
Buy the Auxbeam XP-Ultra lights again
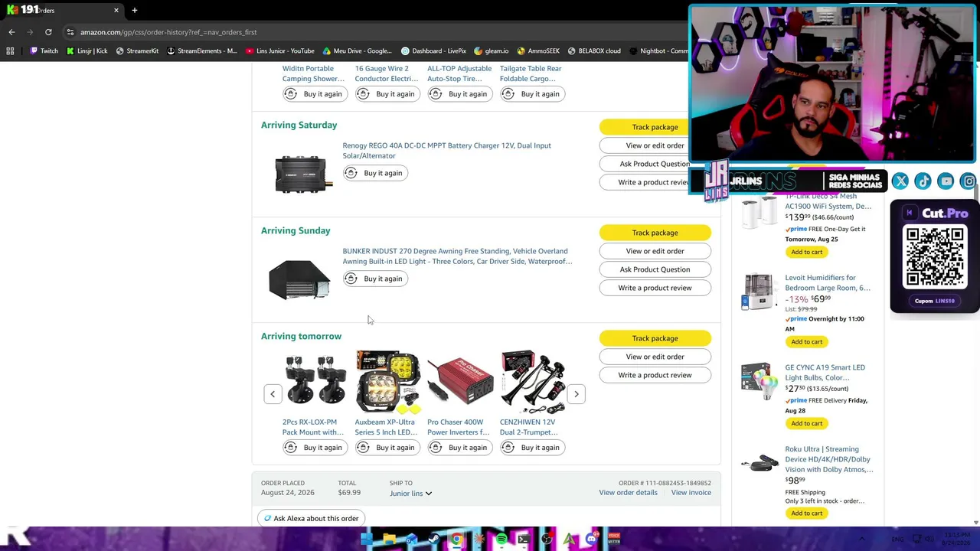(x=386, y=448)
